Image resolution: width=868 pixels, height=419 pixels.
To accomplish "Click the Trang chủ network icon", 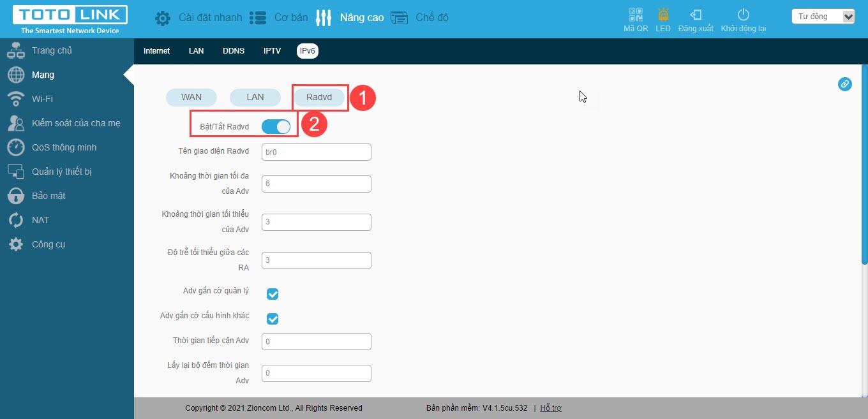I will [16, 50].
